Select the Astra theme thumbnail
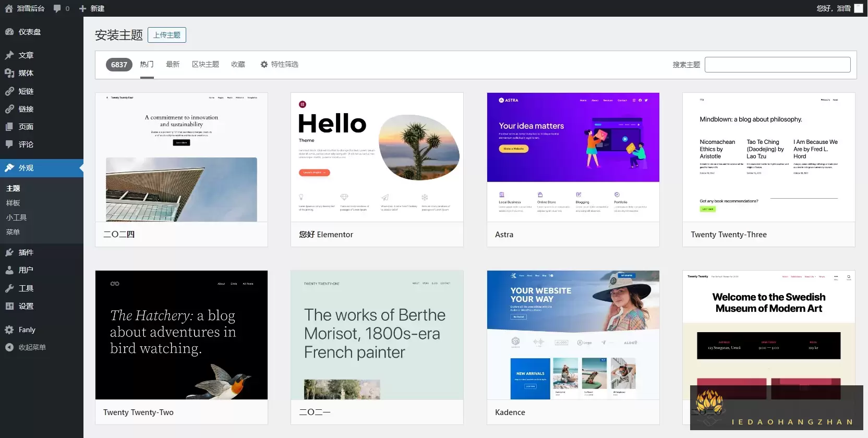 [x=573, y=157]
